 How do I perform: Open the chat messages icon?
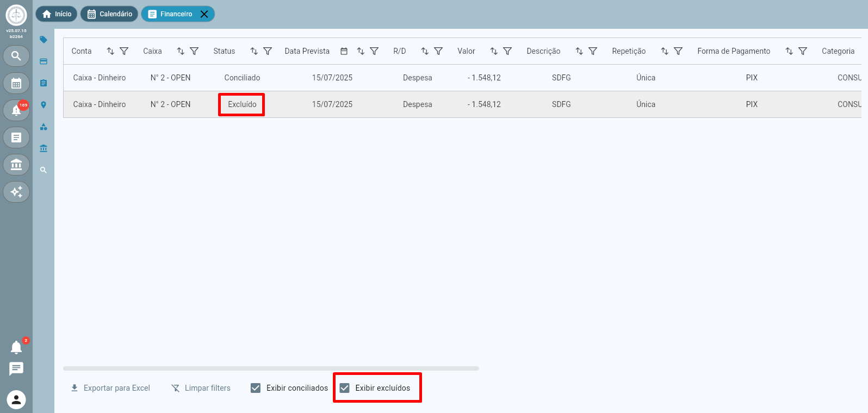16,369
